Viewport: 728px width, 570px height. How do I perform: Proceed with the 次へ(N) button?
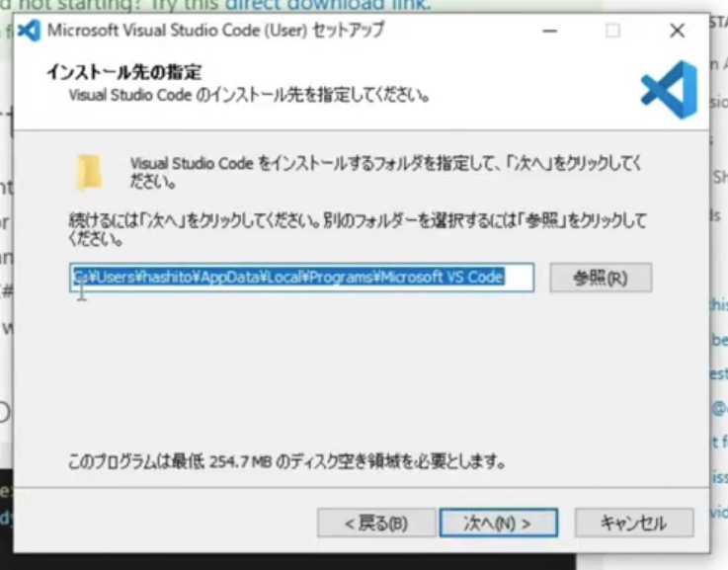point(498,523)
